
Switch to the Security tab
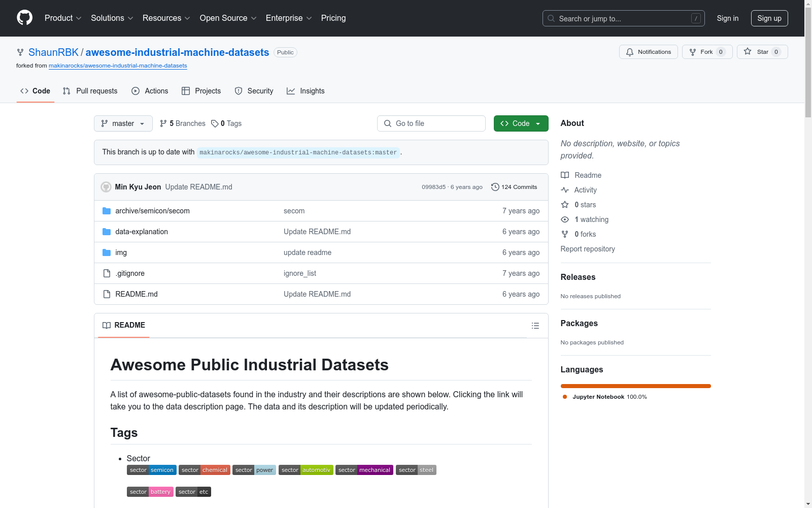coord(254,91)
